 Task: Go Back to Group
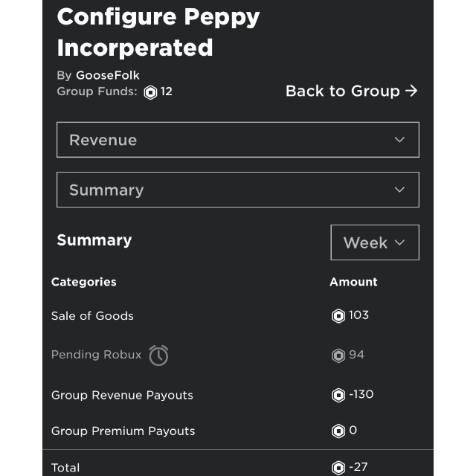(352, 91)
